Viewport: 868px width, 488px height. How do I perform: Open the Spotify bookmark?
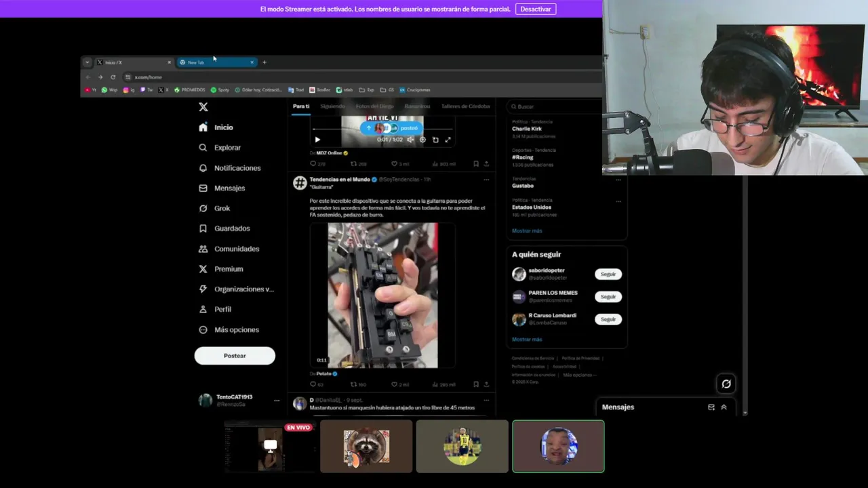point(220,90)
